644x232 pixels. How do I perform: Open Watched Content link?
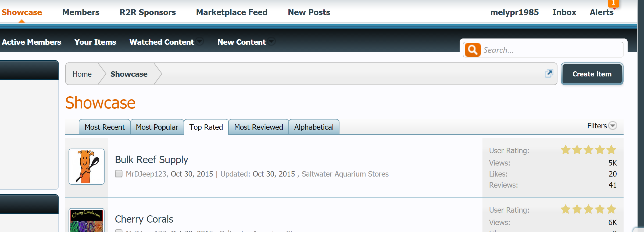tap(162, 42)
